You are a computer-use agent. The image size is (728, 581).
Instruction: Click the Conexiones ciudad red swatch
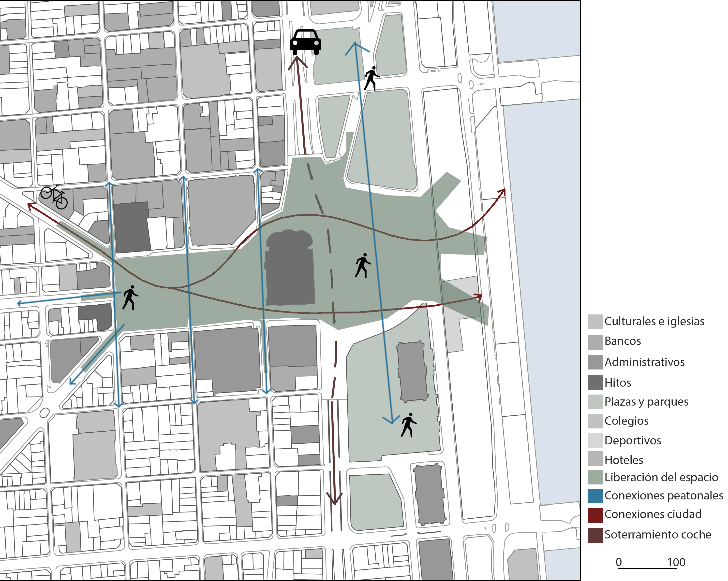595,515
